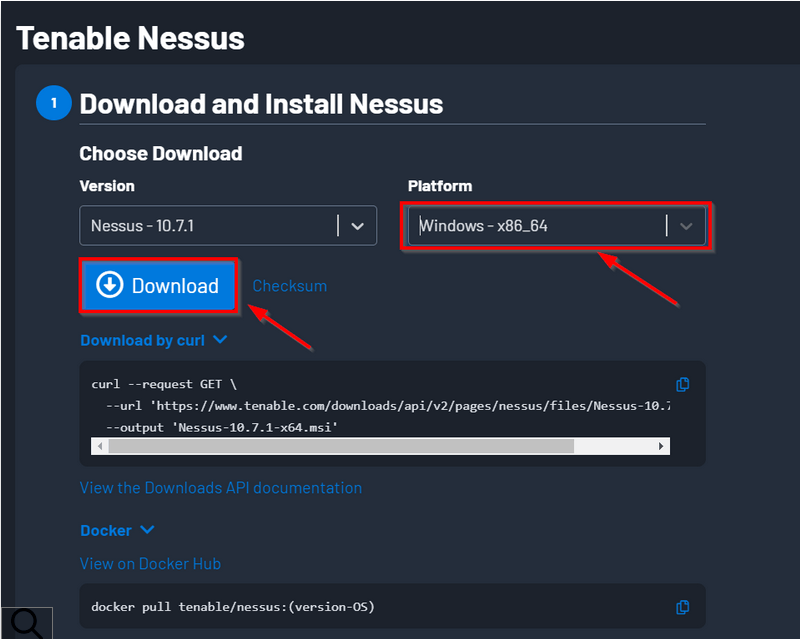Open View the Downloads API documentation
Screen dimensions: 800x639
(221, 488)
